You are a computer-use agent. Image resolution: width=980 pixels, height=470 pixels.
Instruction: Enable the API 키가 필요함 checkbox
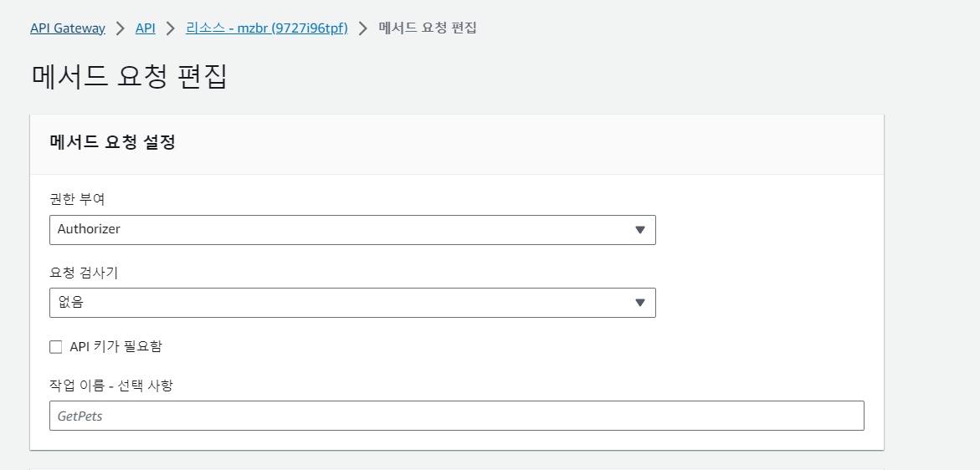click(x=56, y=347)
